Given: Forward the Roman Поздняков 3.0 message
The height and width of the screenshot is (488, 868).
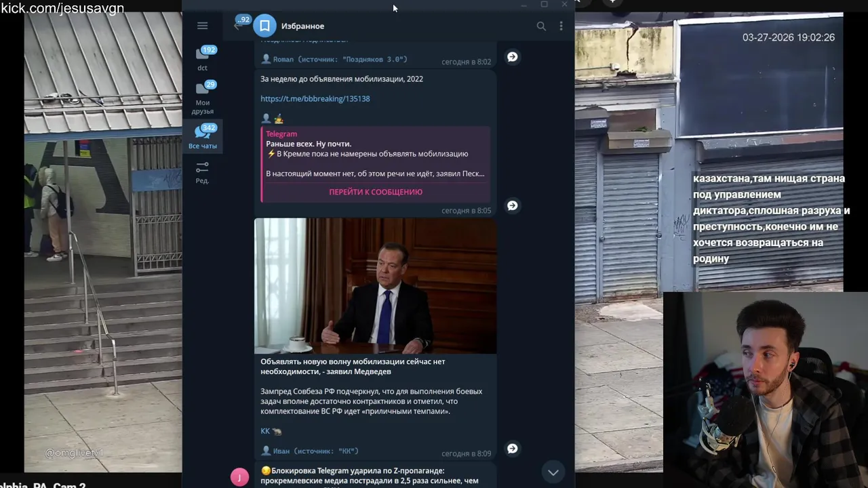Looking at the screenshot, I should pyautogui.click(x=513, y=57).
